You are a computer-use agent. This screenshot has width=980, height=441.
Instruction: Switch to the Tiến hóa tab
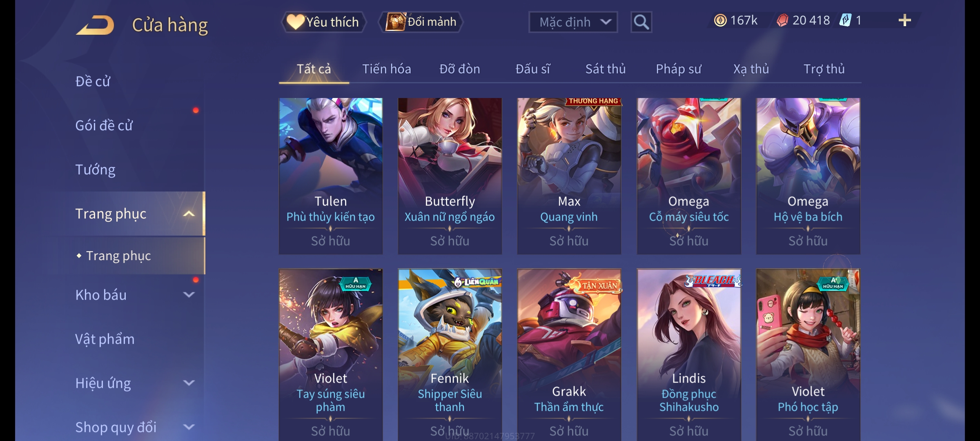pos(387,69)
